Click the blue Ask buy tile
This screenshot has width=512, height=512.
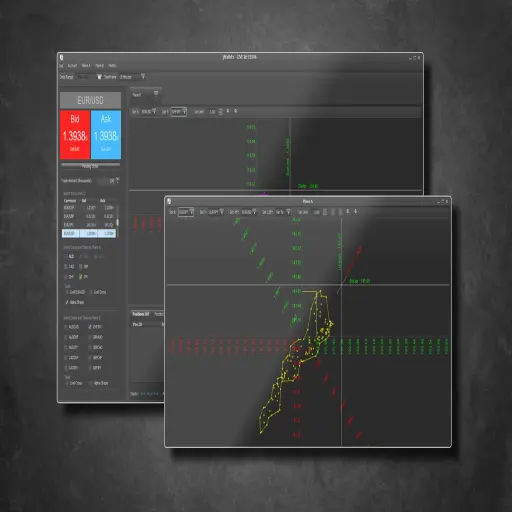[x=106, y=135]
